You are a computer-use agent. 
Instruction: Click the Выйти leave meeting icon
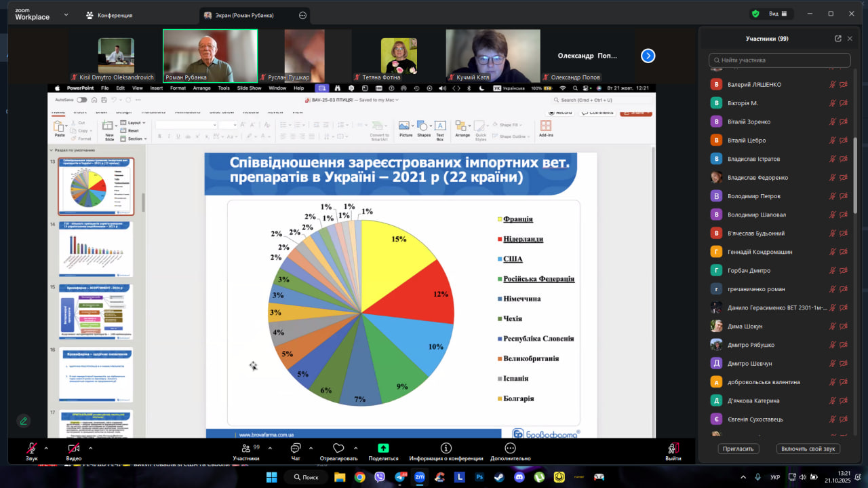pos(673,449)
